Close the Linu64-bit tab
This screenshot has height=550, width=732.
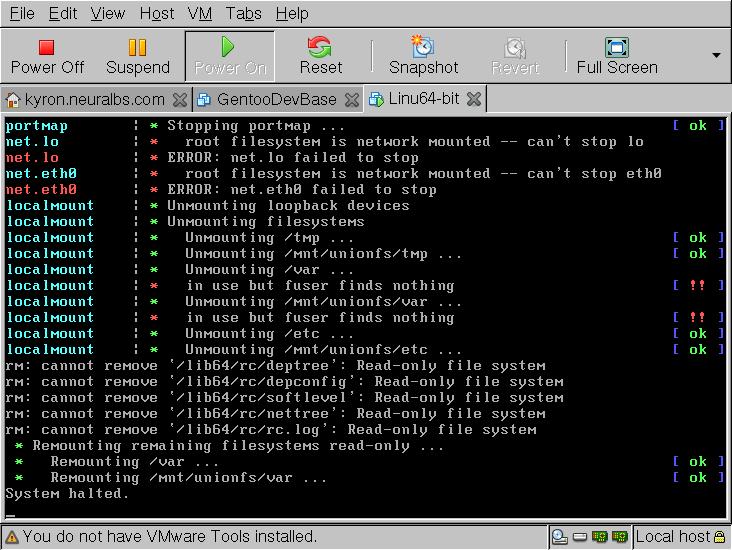[474, 99]
